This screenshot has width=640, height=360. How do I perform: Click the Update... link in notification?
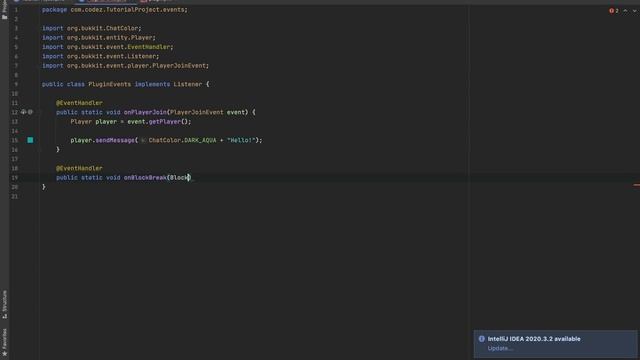[500, 348]
